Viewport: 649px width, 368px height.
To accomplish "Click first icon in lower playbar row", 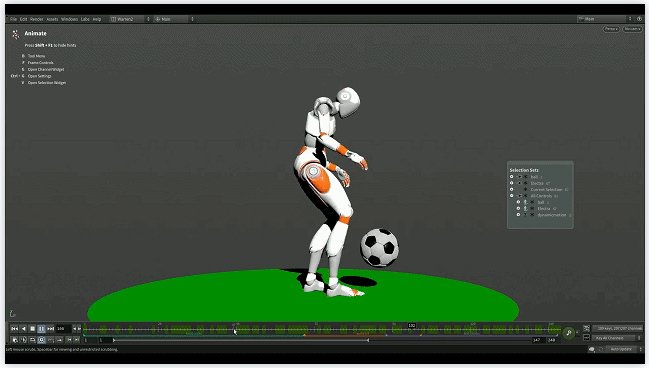I will point(15,340).
